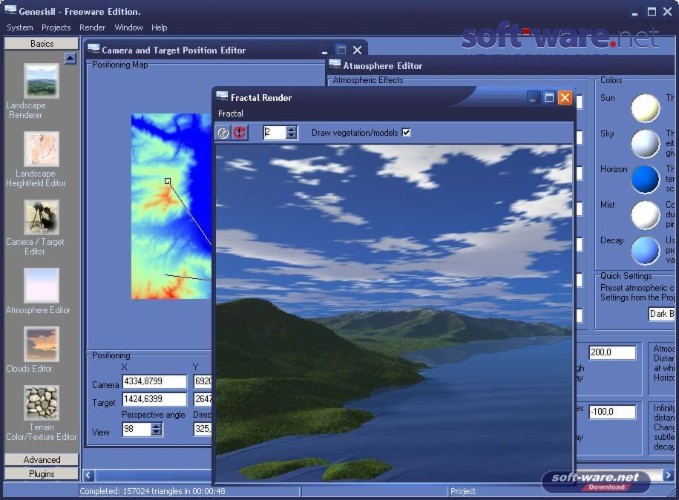Open the Landscape Heightfield Editor icon
This screenshot has width=679, height=500.
point(41,149)
